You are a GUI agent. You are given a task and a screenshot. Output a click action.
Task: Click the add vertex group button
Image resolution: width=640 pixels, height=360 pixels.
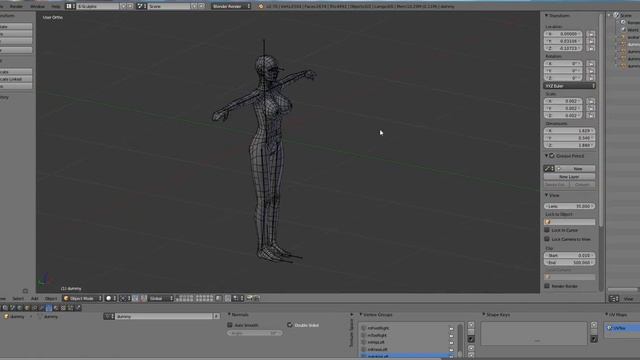tap(471, 325)
